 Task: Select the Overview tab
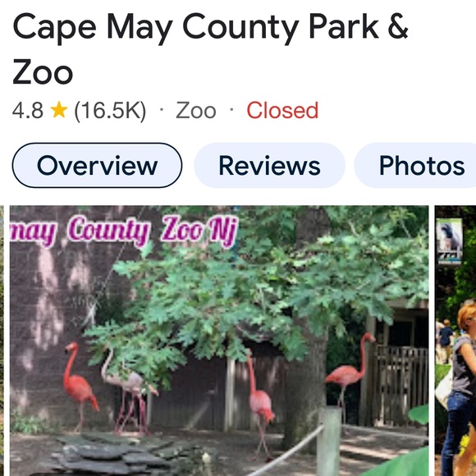point(97,166)
